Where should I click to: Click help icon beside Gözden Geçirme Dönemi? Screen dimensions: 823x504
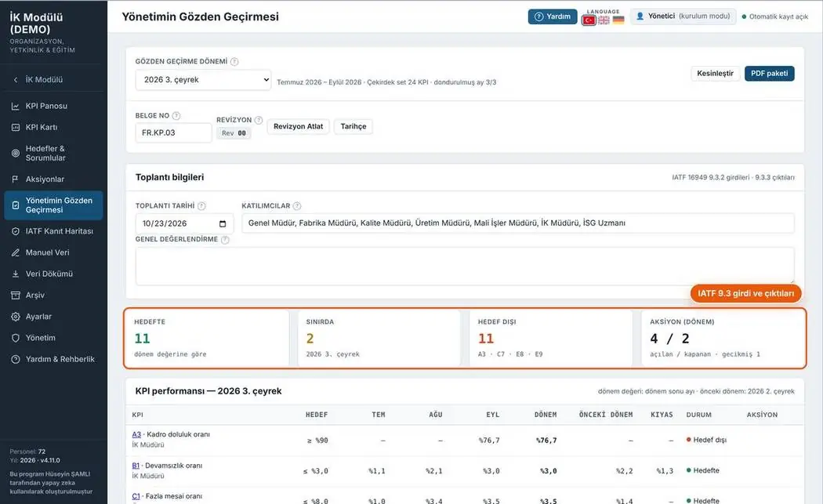(x=234, y=61)
